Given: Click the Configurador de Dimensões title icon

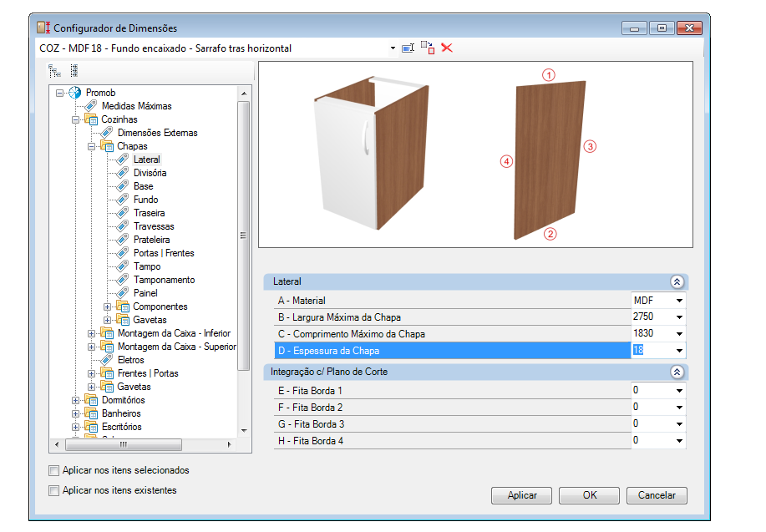Looking at the screenshot, I should click(x=44, y=28).
